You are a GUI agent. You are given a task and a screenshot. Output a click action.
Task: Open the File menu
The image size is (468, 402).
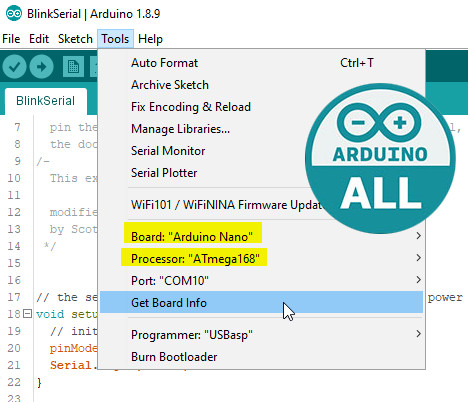pyautogui.click(x=11, y=39)
